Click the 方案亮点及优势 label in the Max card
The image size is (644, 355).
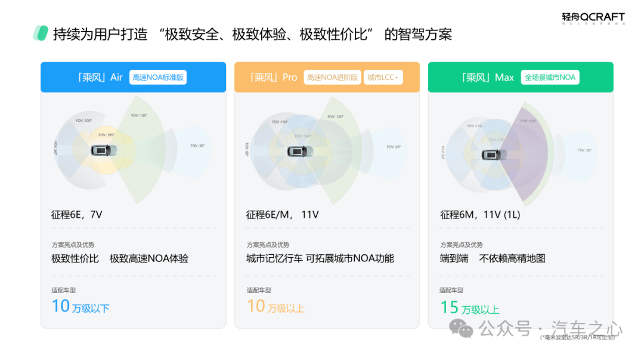(462, 245)
